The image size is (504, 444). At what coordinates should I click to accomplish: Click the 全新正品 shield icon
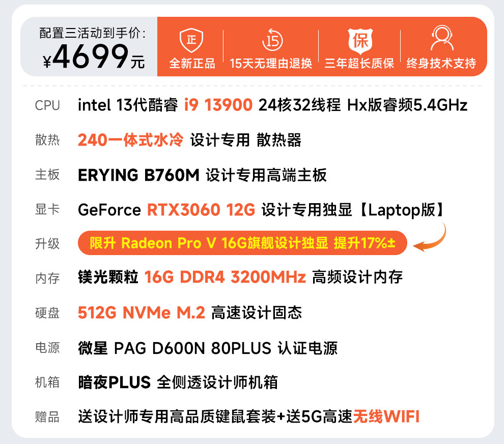191,40
